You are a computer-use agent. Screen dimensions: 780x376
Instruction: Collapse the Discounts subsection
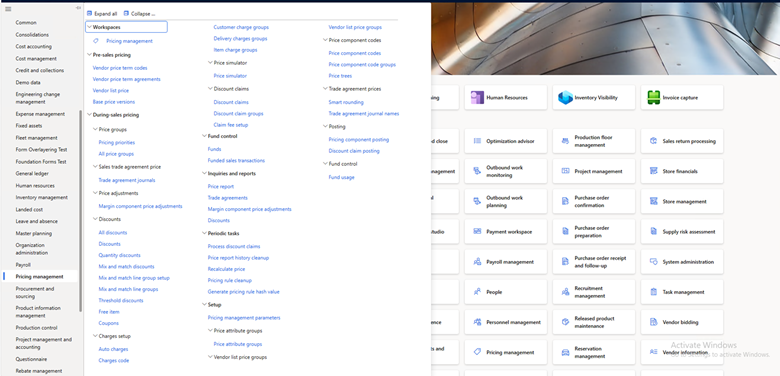[96, 219]
